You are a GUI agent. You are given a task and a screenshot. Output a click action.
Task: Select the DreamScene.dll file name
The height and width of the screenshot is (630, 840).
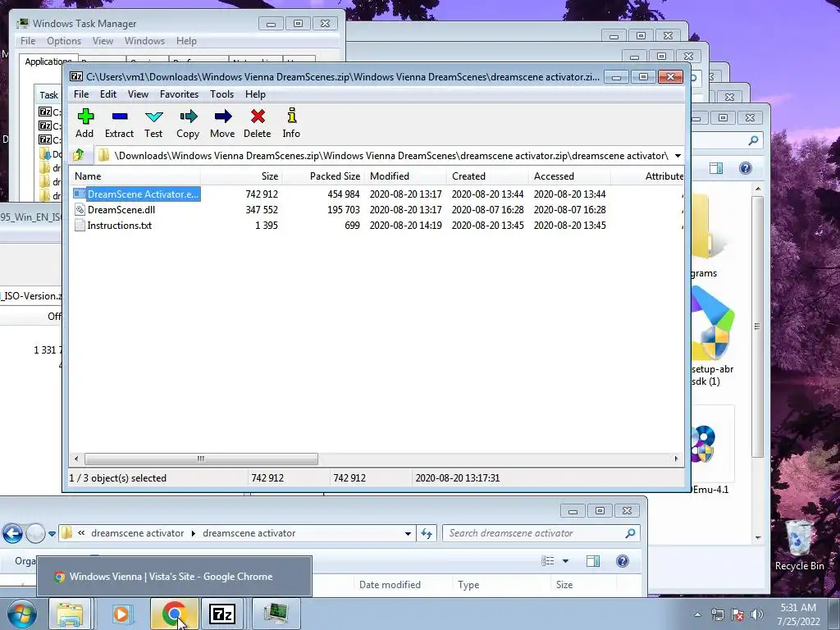point(121,209)
